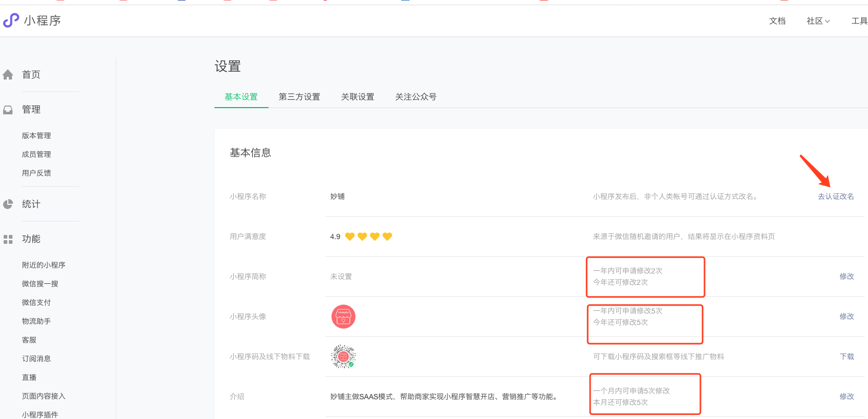Click the 未设置 short name value

click(x=341, y=277)
